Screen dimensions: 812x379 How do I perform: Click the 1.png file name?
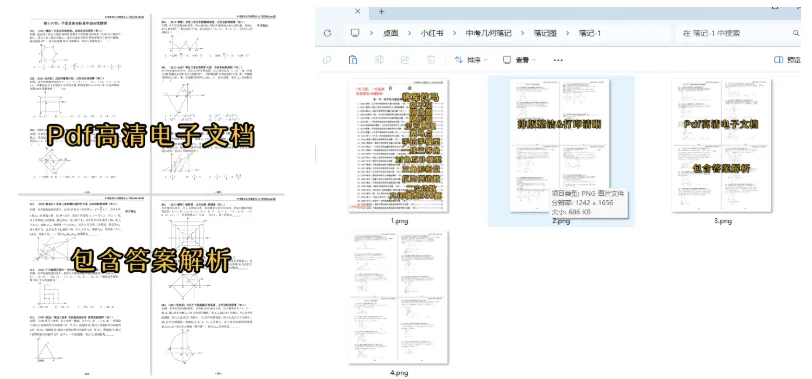tap(399, 221)
